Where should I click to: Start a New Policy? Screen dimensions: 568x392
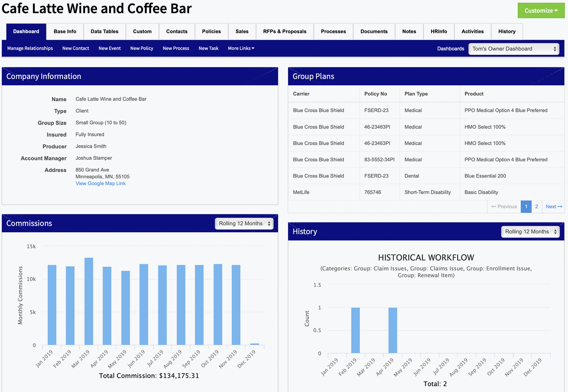point(141,48)
